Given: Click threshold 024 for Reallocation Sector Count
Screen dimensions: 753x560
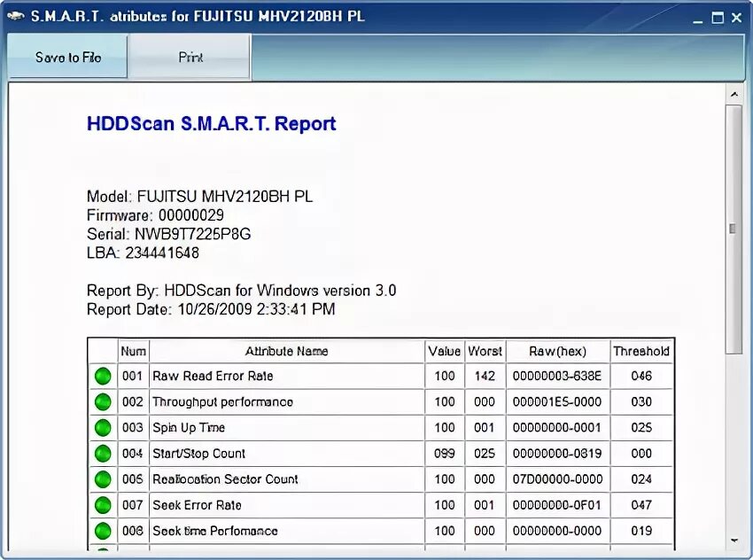Looking at the screenshot, I should (x=641, y=479).
